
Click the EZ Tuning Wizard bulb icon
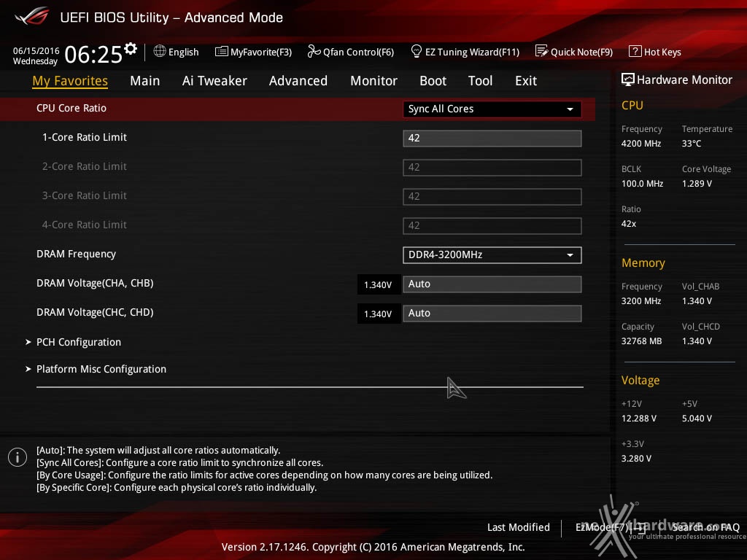click(417, 51)
